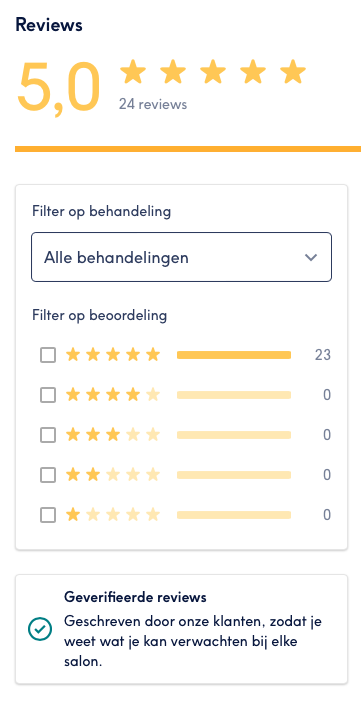
Task: Click the count 23 beside five stars
Action: (x=322, y=355)
